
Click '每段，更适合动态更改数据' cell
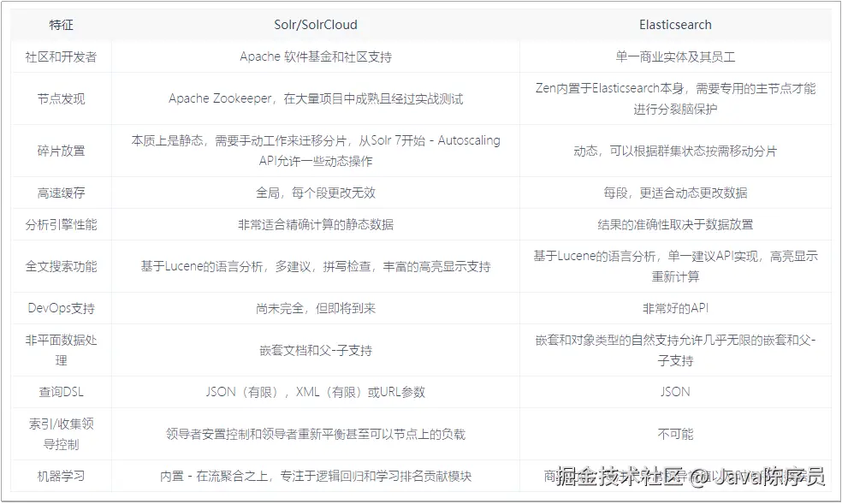(x=675, y=193)
